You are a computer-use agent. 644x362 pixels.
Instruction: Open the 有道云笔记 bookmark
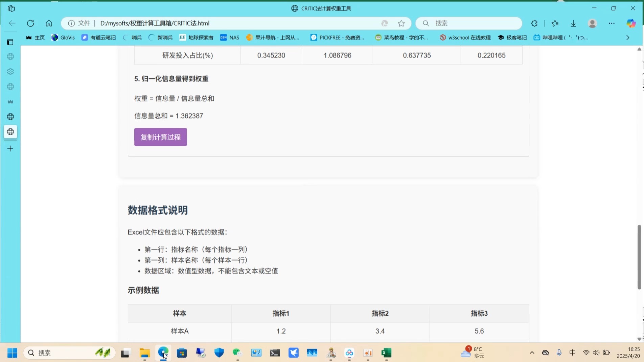98,38
